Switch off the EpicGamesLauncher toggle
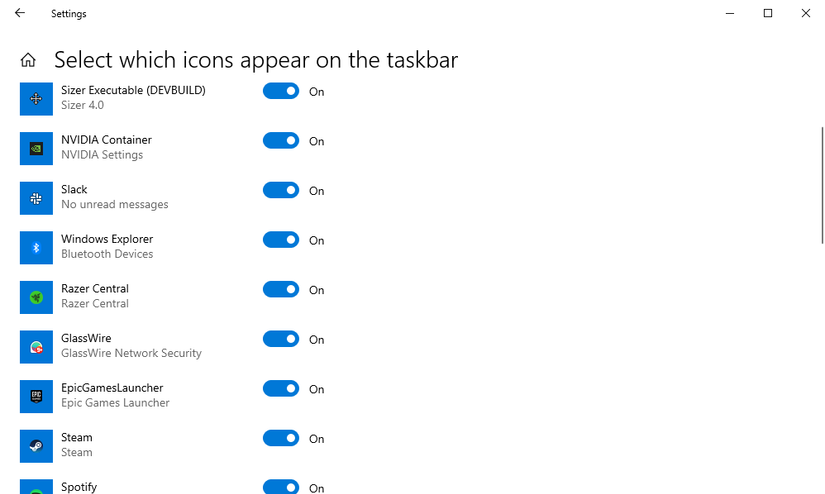Viewport: 825px width, 494px height. [x=281, y=389]
